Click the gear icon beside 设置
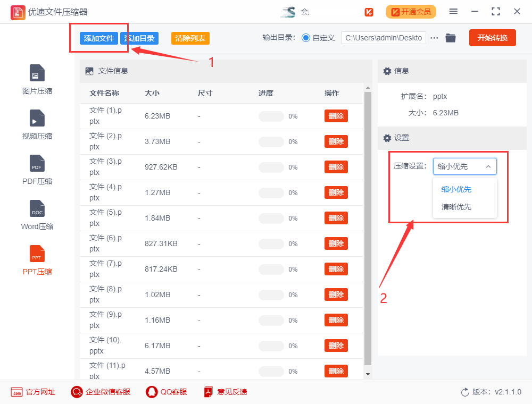 point(387,138)
